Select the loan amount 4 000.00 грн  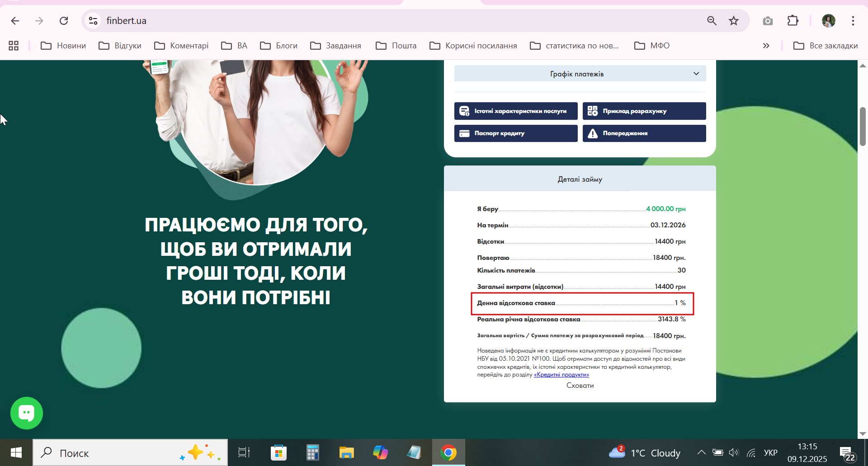(x=666, y=209)
